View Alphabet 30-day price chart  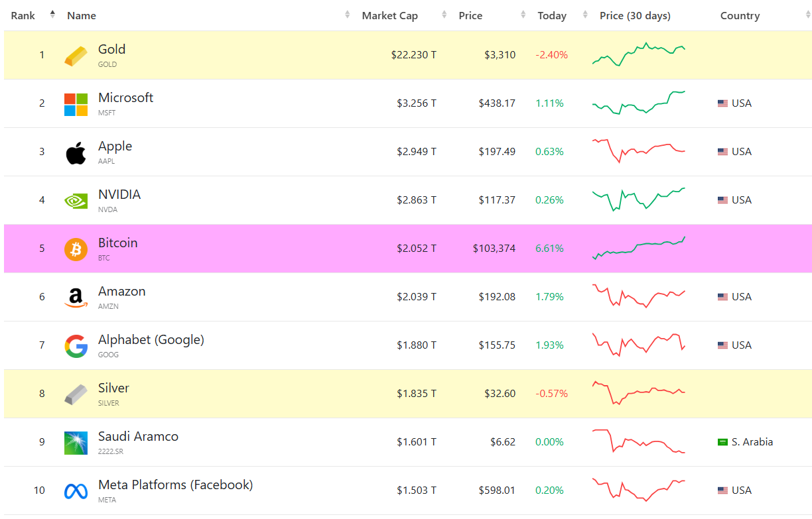tap(639, 345)
